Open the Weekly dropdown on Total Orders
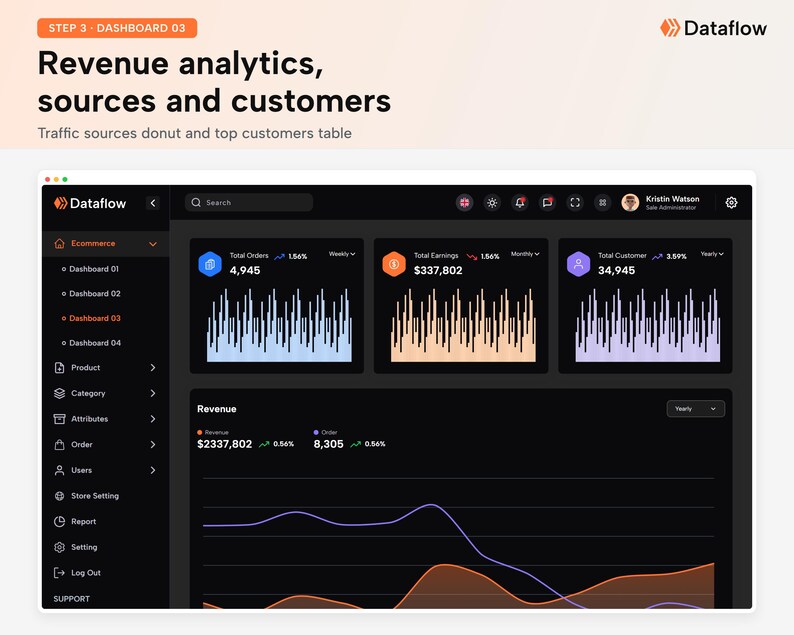Viewport: 794px width, 635px height. pos(342,254)
